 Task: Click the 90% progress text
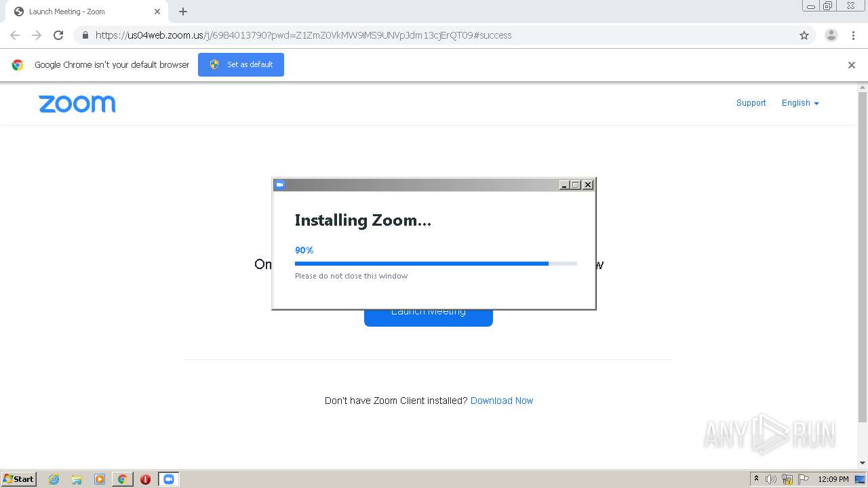click(304, 250)
